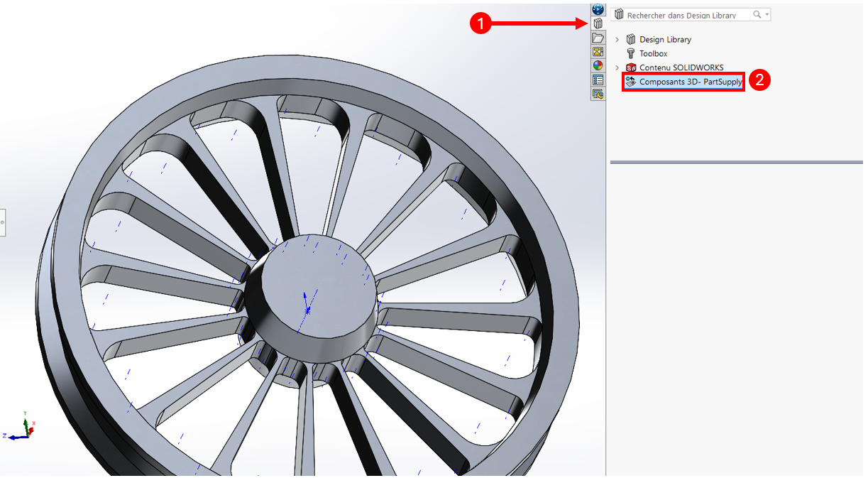Open Composants 3D- PartSupply
Screen dimensions: 868x478
[690, 82]
